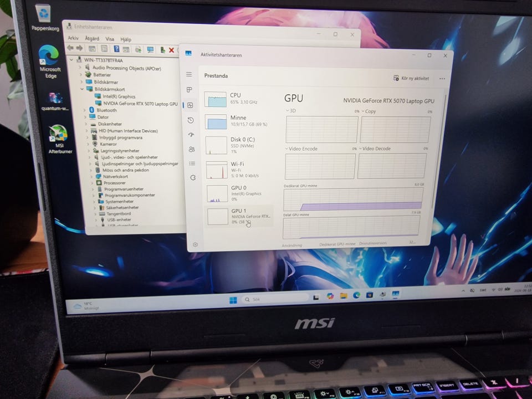The height and width of the screenshot is (399, 532).
Task: Show hidden system tray icons chevron
Action: tap(463, 291)
